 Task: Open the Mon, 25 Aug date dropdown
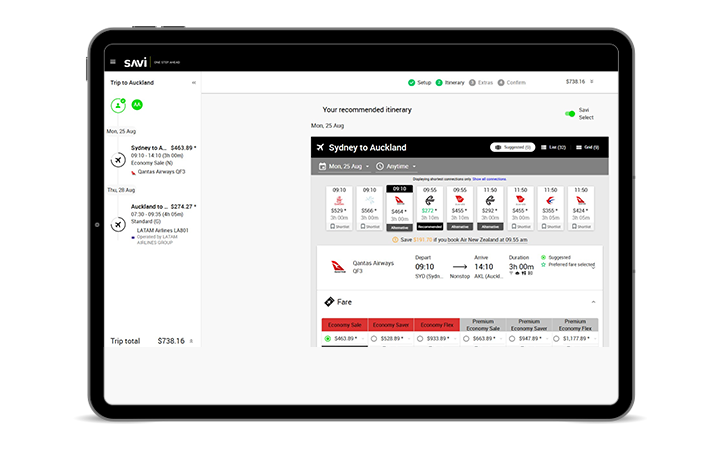344,166
